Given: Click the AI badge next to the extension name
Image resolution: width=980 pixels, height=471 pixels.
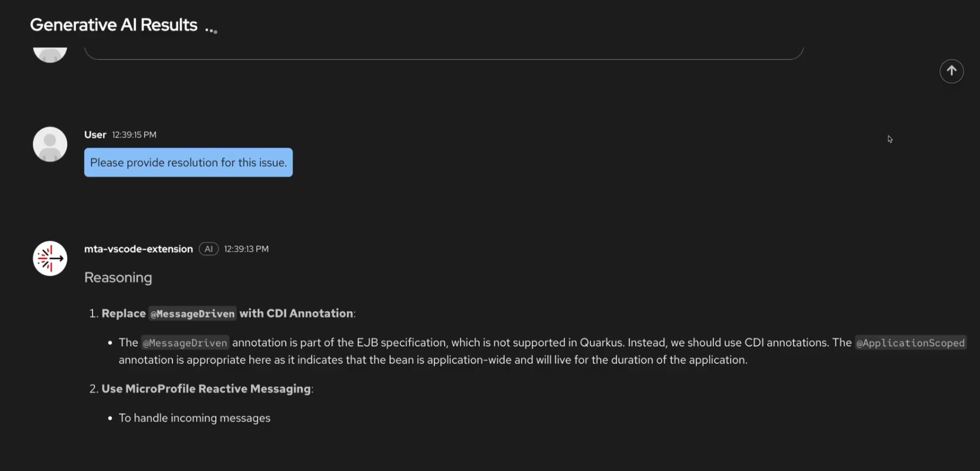Looking at the screenshot, I should click(208, 249).
